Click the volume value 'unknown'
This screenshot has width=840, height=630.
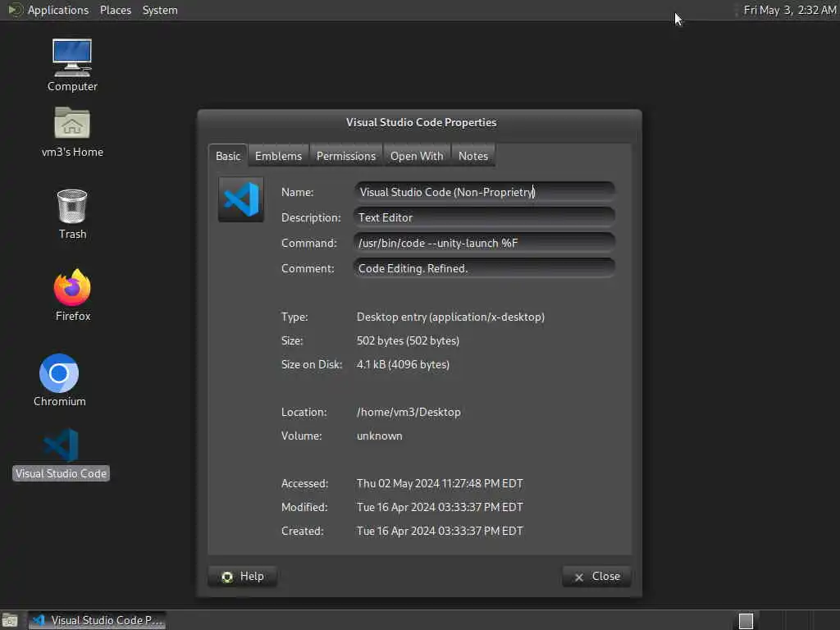pyautogui.click(x=379, y=436)
